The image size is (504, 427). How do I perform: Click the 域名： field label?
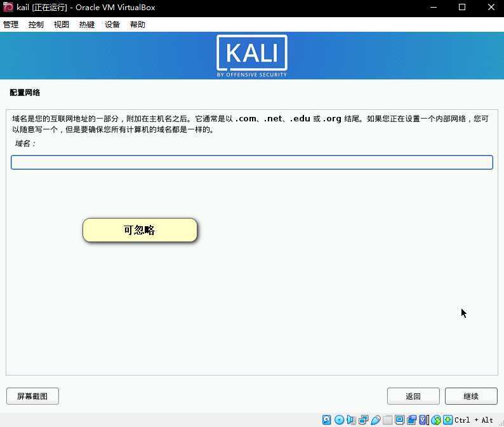tap(25, 144)
